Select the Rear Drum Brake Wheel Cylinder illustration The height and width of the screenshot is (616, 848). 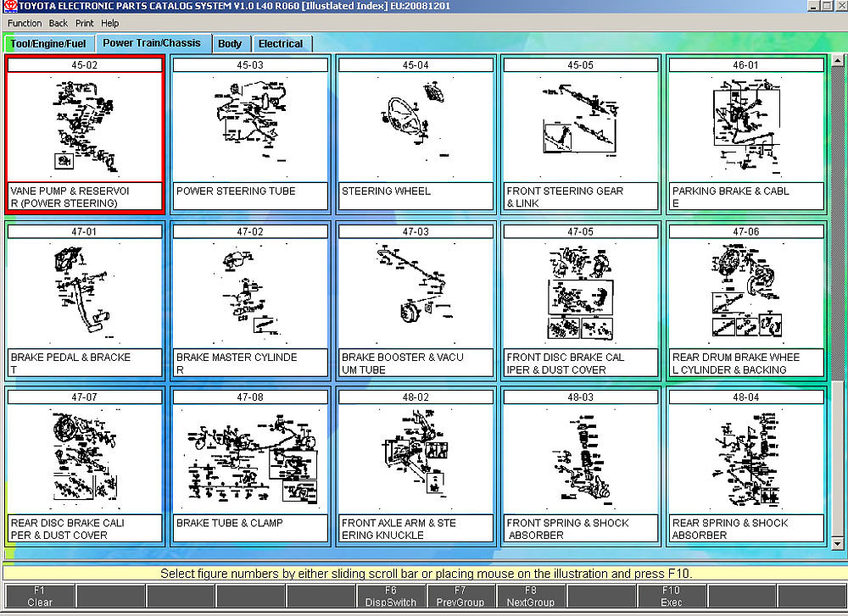[745, 292]
